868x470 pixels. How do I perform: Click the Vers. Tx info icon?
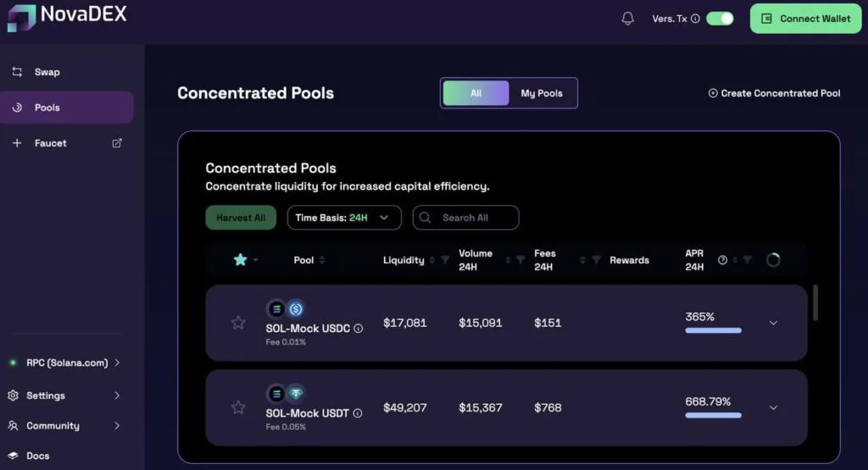(695, 19)
